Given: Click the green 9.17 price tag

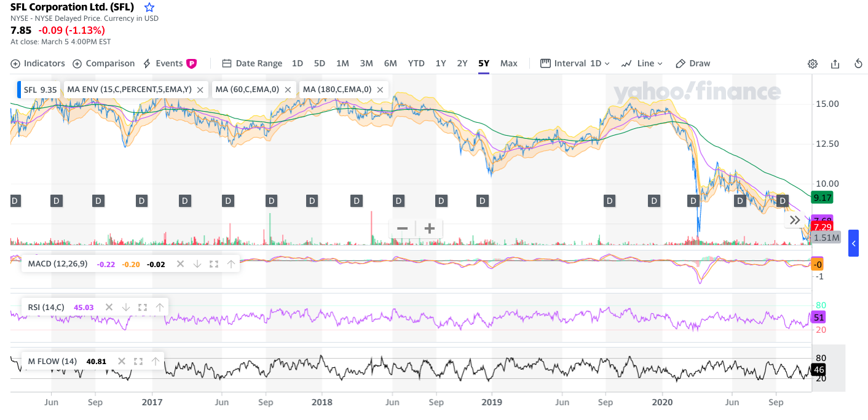Looking at the screenshot, I should [822, 198].
